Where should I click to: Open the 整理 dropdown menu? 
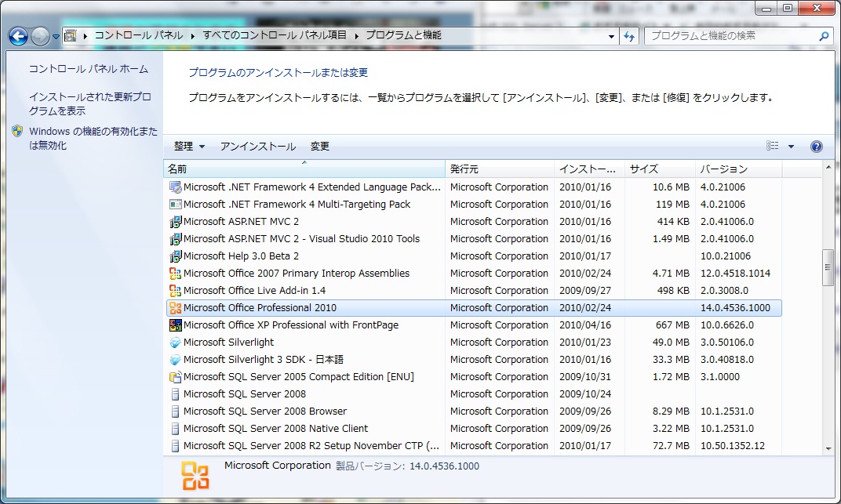189,147
